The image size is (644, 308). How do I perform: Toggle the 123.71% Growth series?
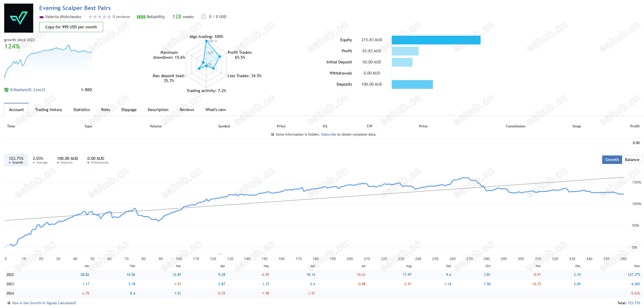click(x=16, y=160)
